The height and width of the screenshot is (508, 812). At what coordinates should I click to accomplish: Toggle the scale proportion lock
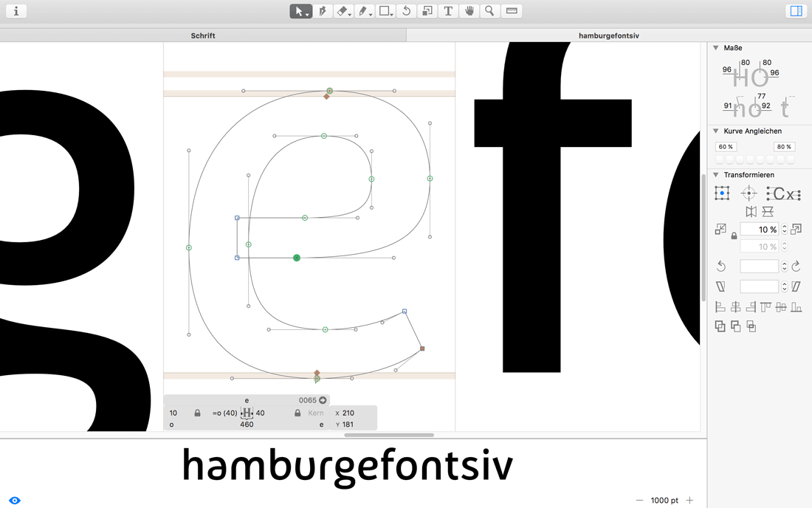point(734,236)
